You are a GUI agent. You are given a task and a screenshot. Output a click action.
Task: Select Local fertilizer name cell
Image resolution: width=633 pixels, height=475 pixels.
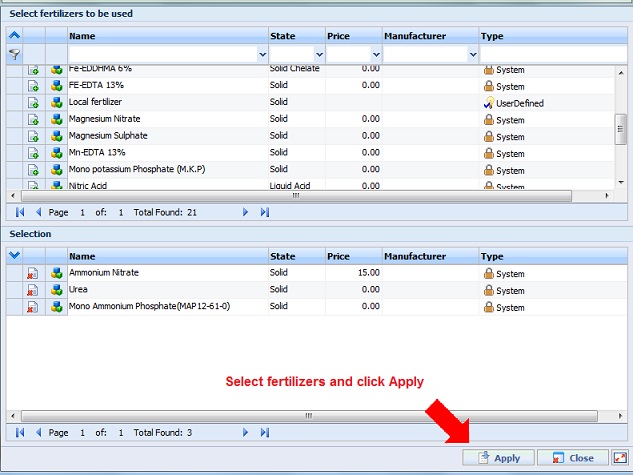(168, 102)
